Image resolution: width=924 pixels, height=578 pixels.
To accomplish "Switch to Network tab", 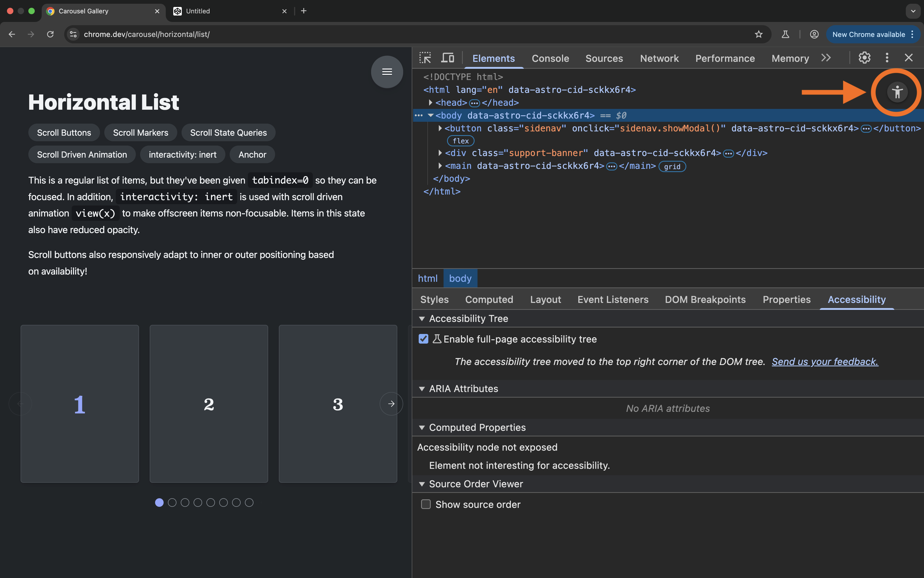I will click(x=659, y=59).
